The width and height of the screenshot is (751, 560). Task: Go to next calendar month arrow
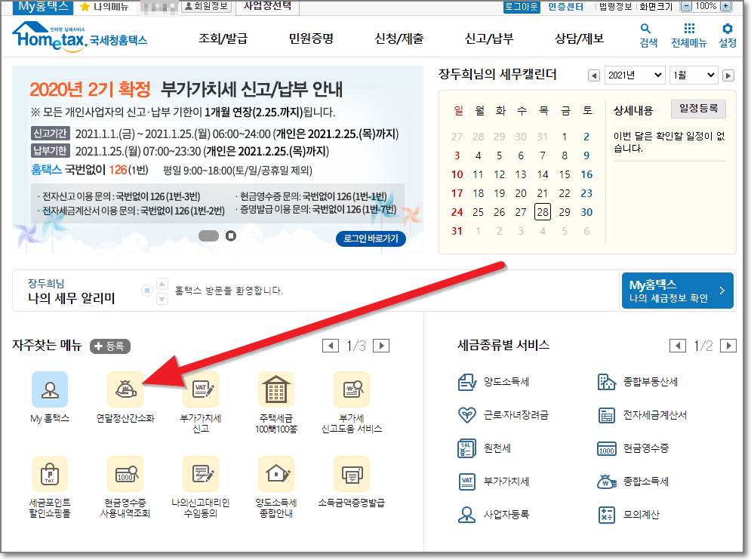click(x=728, y=75)
